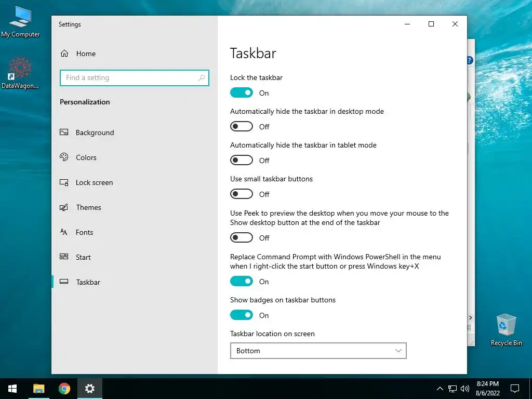Open File Explorer from the taskbar
This screenshot has width=532, height=399.
pos(38,389)
